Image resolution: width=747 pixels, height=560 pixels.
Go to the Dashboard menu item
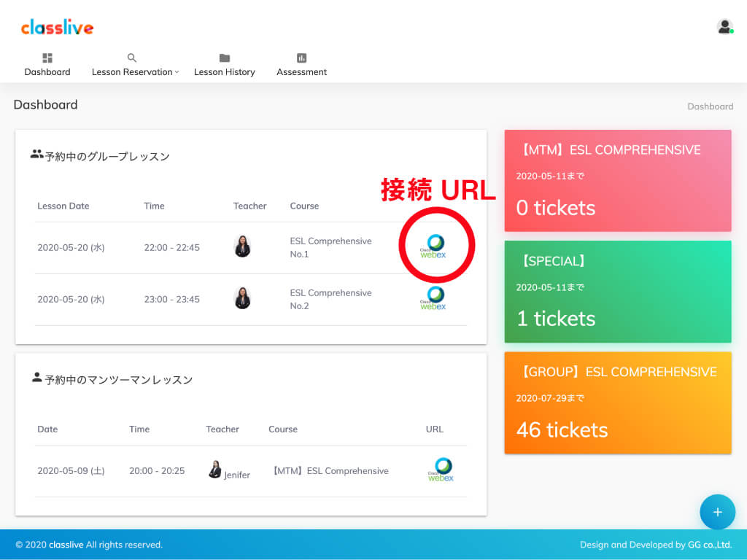pyautogui.click(x=47, y=65)
